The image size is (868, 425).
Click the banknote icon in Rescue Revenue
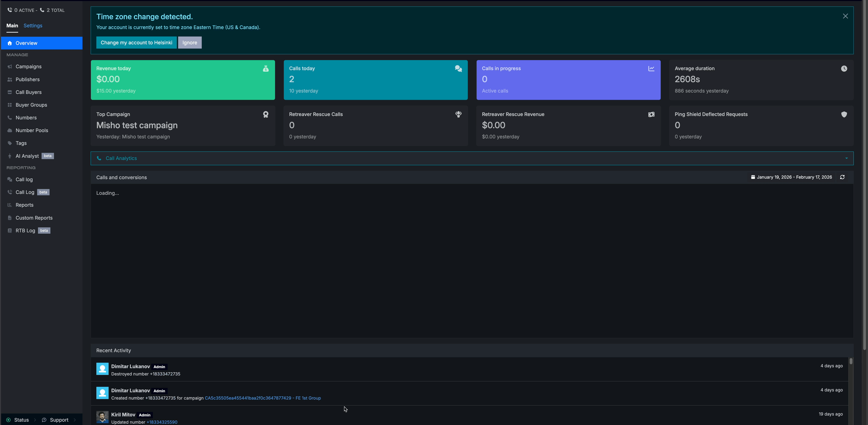tap(651, 115)
